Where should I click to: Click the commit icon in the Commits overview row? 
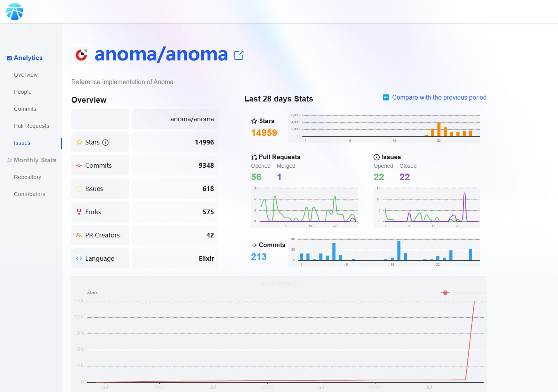click(x=79, y=165)
